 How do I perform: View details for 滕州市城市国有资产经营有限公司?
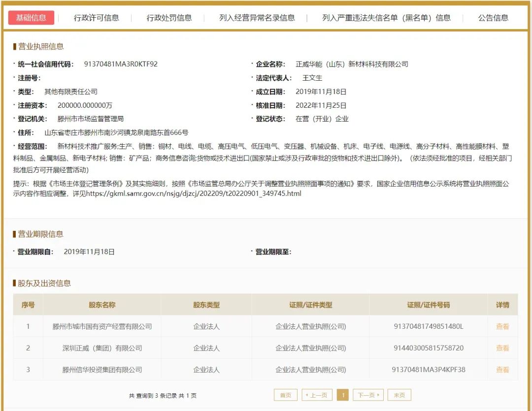click(x=502, y=326)
